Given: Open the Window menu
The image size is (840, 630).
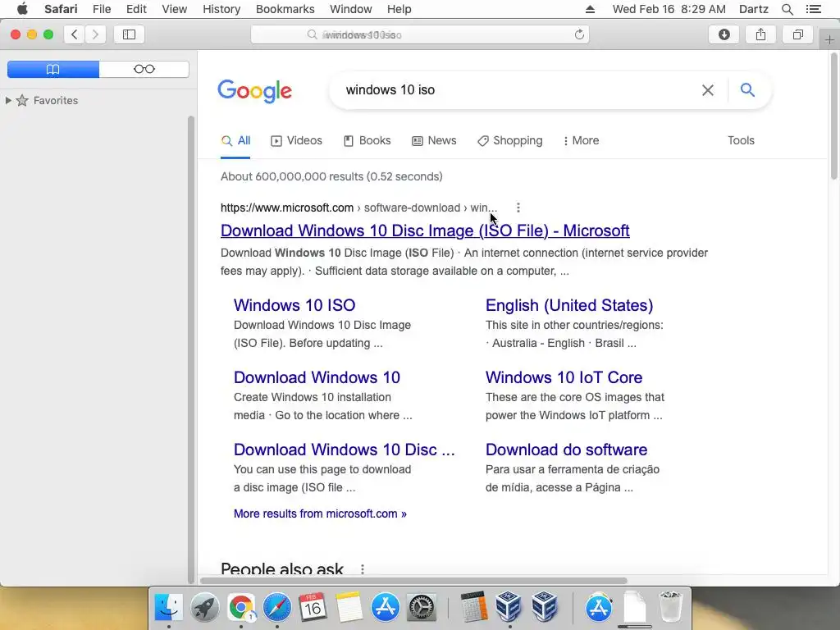Looking at the screenshot, I should click(x=351, y=9).
